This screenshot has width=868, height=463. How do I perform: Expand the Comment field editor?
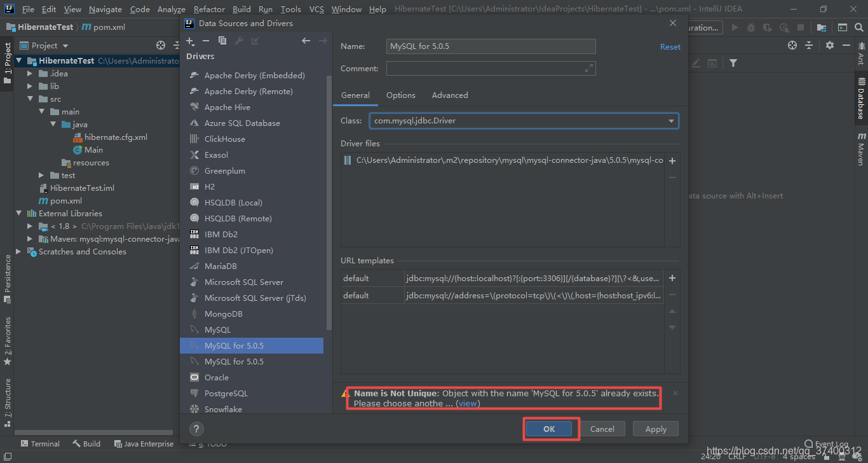point(589,68)
